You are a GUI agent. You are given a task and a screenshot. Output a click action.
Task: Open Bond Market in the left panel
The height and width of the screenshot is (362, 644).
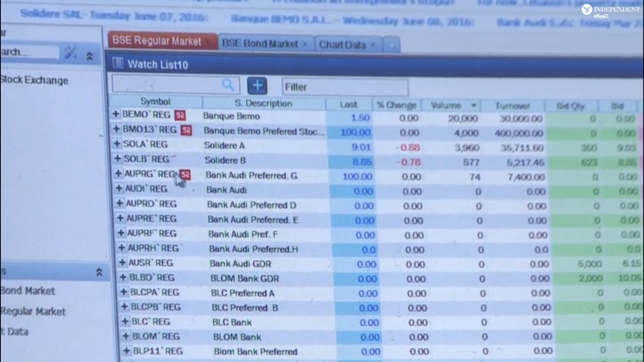tap(28, 290)
